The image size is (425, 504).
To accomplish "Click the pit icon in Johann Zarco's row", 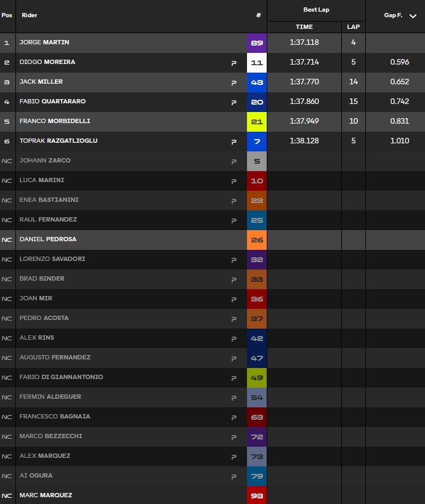I will 233,161.
